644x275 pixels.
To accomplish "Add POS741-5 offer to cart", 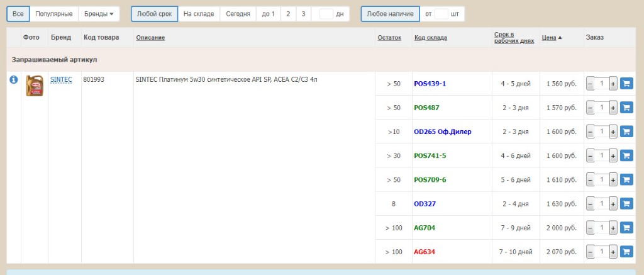I will (x=626, y=156).
